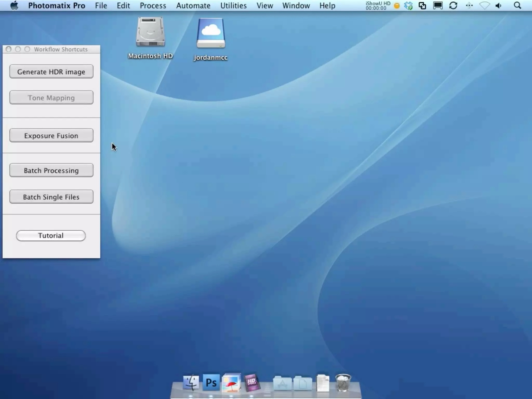Click the volume speaker icon
Viewport: 532px width, 399px height.
click(498, 6)
